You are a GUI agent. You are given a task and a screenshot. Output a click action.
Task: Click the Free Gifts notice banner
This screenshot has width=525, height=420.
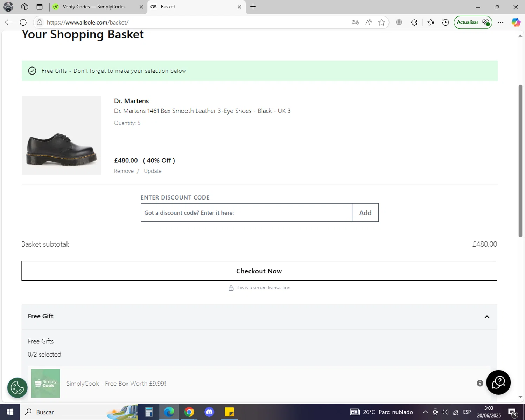pyautogui.click(x=260, y=71)
